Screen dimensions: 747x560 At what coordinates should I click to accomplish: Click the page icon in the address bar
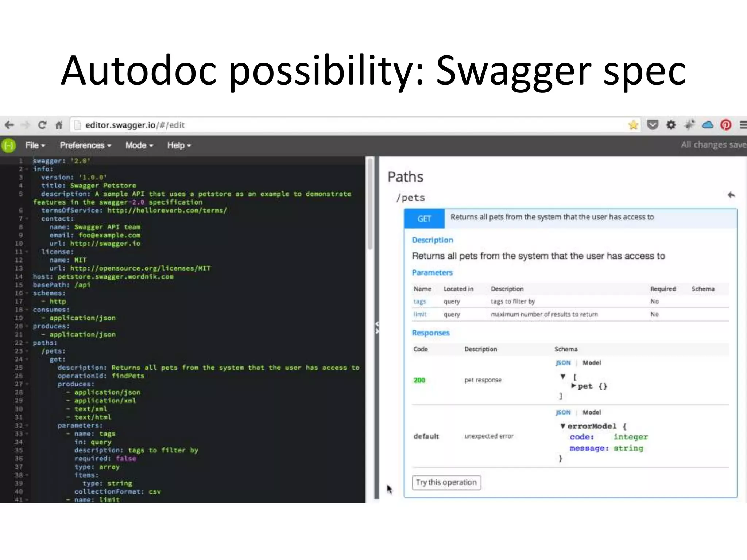pyautogui.click(x=77, y=125)
